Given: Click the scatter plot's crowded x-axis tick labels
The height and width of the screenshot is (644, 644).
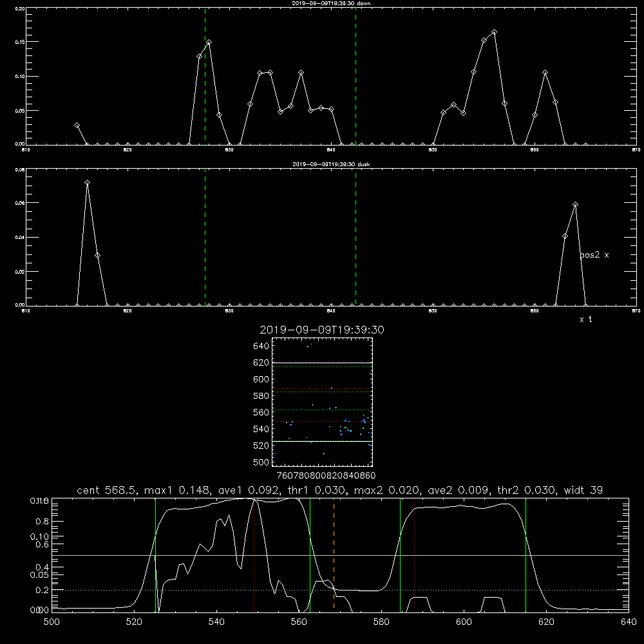Looking at the screenshot, I should click(x=327, y=476).
